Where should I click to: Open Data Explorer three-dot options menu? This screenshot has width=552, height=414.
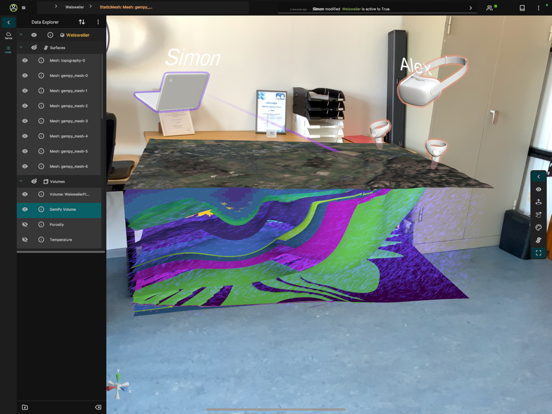98,22
